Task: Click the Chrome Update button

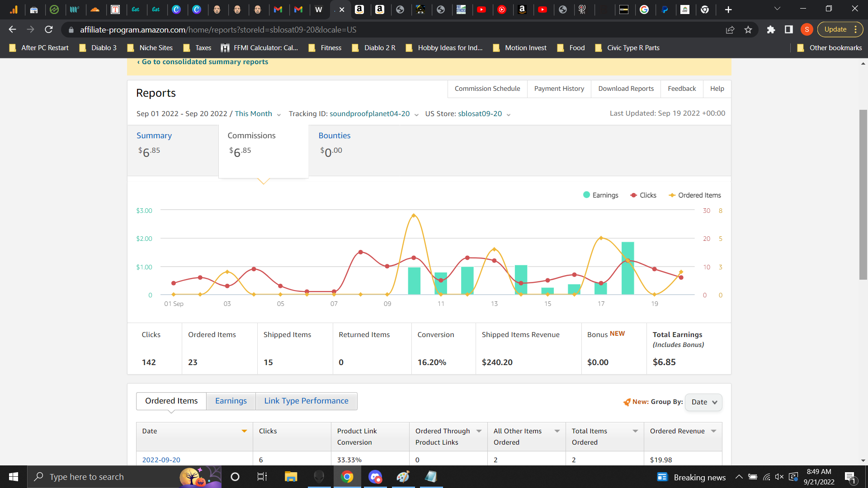Action: click(840, 29)
